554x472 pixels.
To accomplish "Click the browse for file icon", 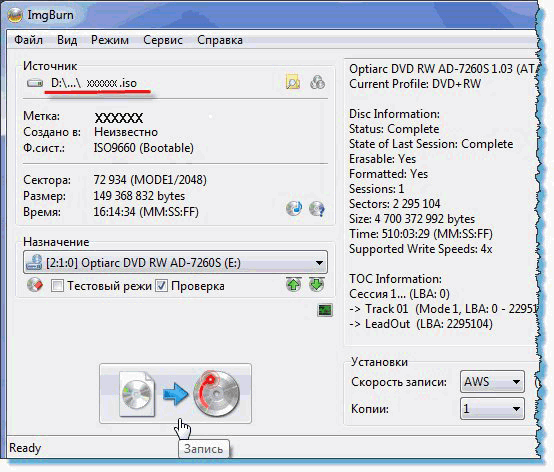I will [x=293, y=82].
